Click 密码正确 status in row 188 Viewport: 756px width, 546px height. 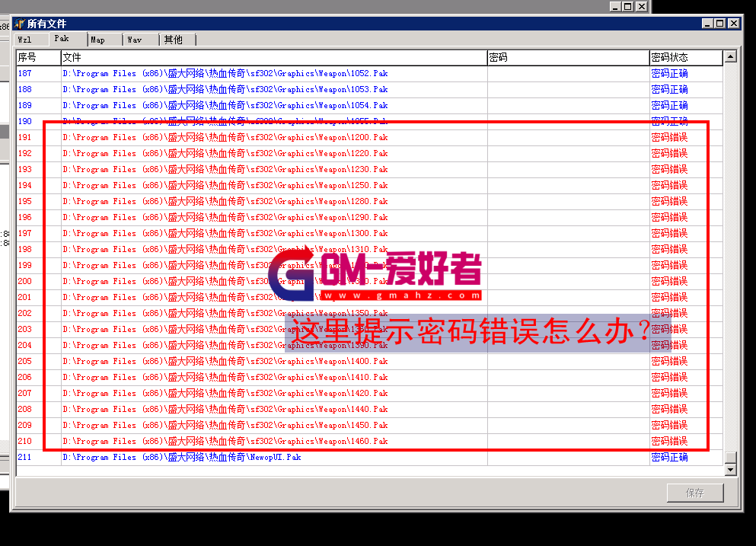(669, 89)
